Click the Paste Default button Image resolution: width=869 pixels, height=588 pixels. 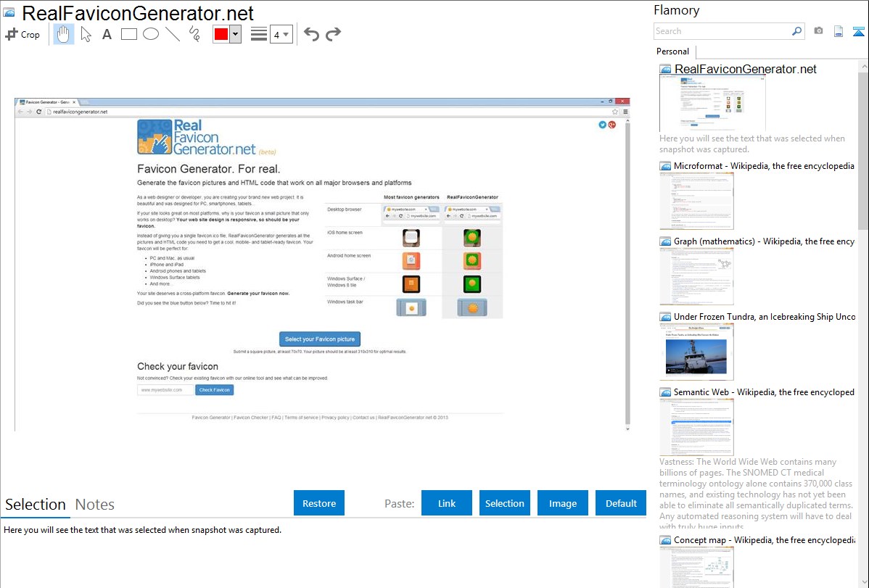coord(621,503)
